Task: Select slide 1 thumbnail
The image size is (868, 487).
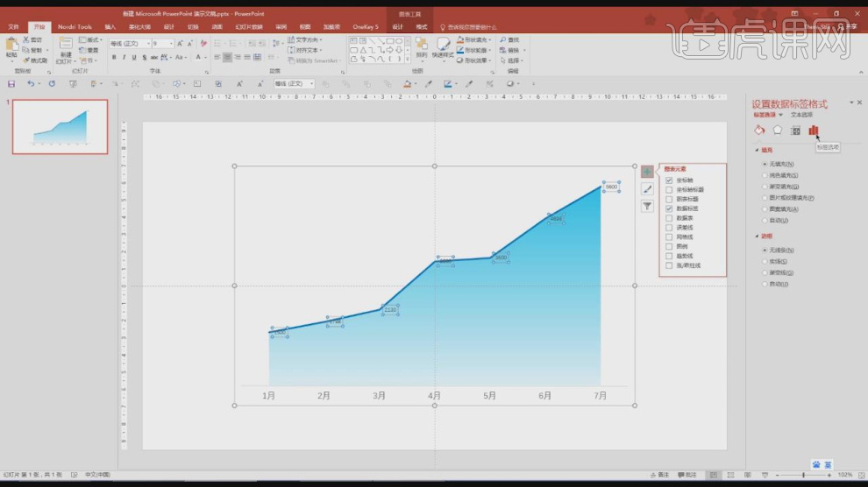Action: click(60, 127)
